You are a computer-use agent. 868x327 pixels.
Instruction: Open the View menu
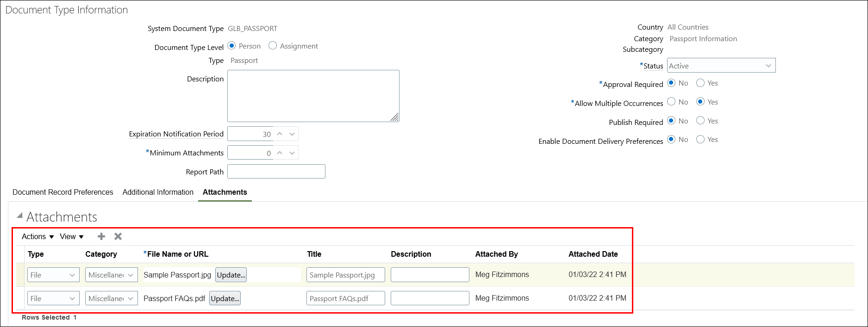[x=71, y=236]
